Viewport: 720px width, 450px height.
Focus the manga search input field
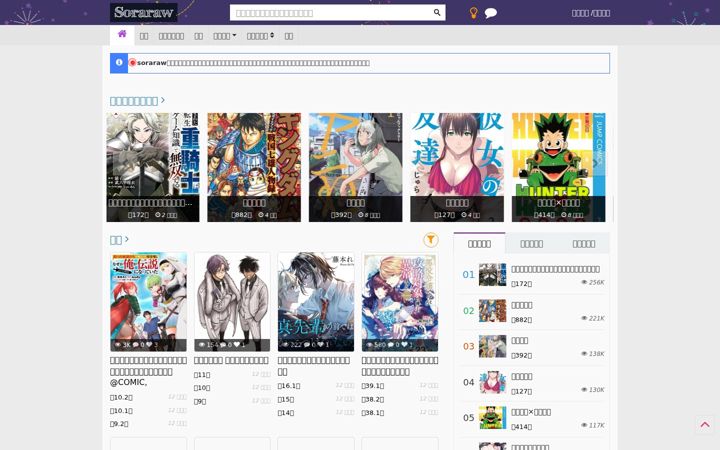tap(331, 13)
